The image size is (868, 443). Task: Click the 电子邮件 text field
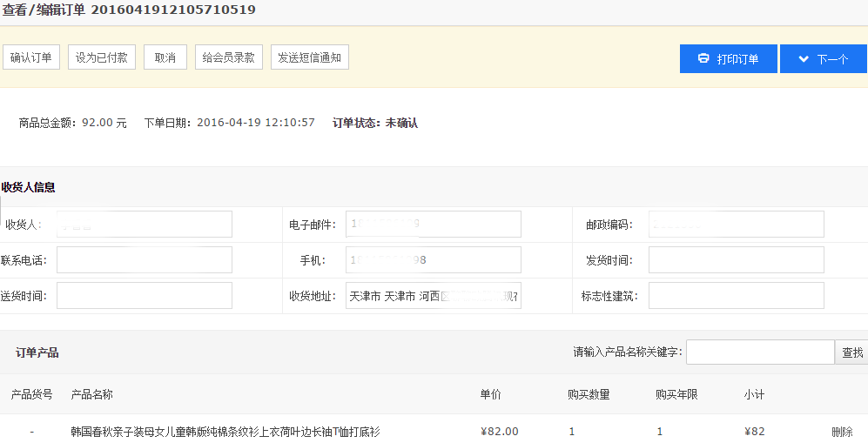pos(433,225)
